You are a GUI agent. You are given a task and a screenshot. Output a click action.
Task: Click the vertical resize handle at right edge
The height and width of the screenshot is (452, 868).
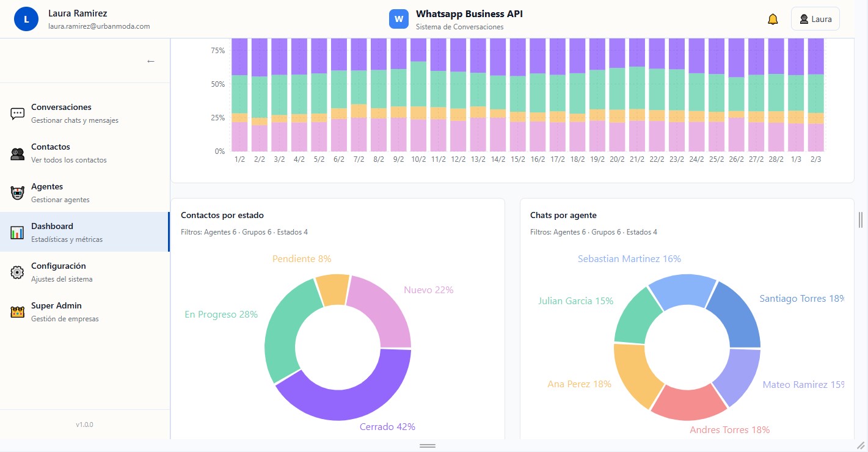click(x=861, y=219)
